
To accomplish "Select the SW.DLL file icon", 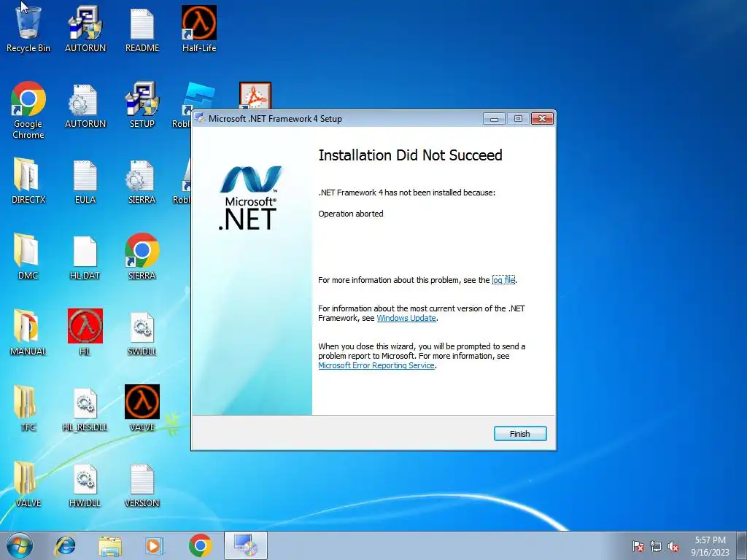I will coord(142,332).
